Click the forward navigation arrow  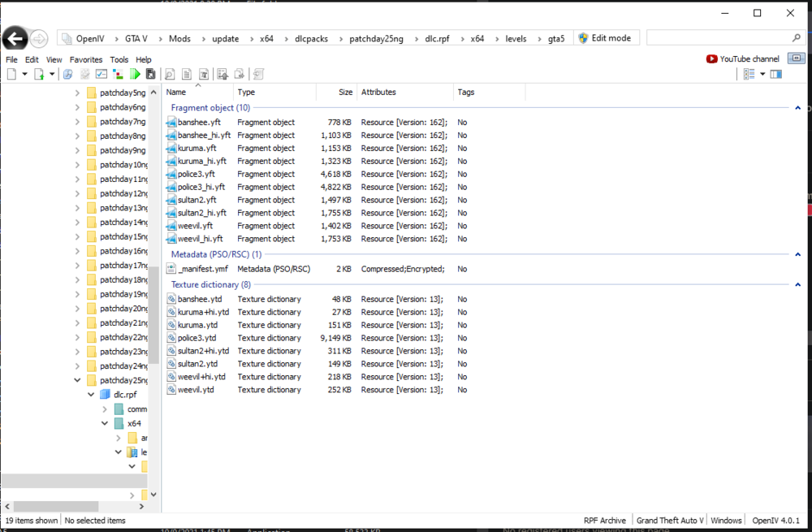click(x=39, y=39)
